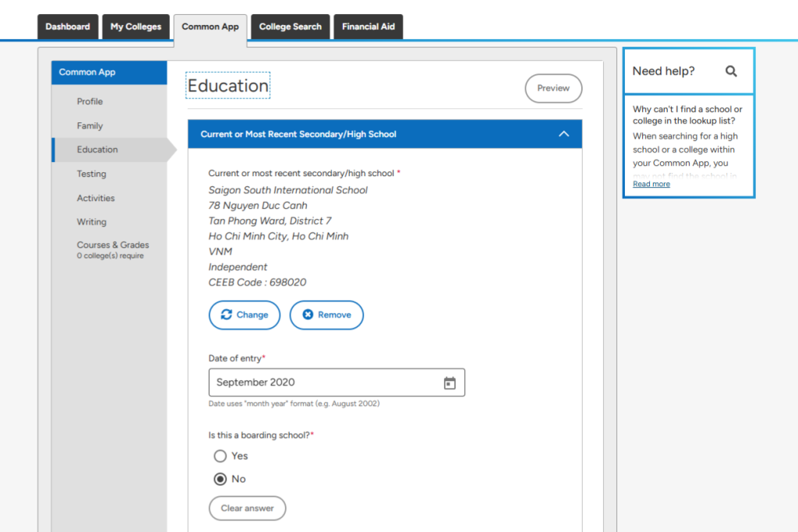Open the Testing section in sidebar

click(91, 174)
